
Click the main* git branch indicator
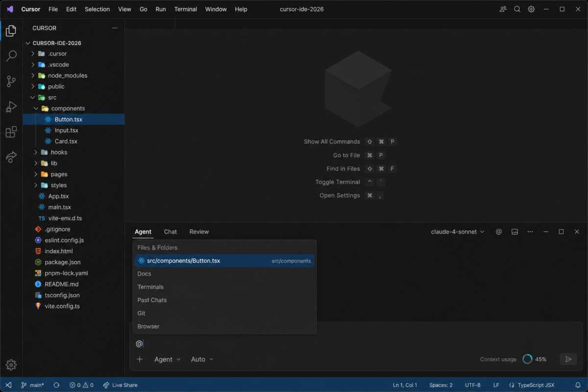[x=32, y=385]
